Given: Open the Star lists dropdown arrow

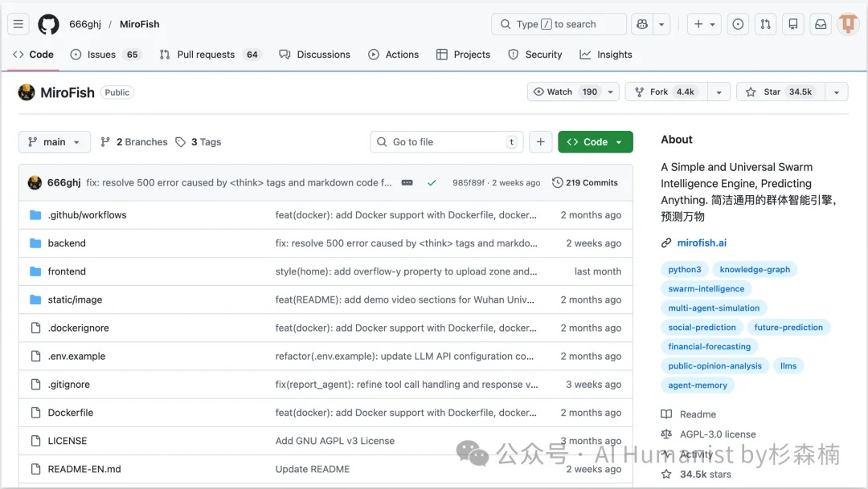Looking at the screenshot, I should tap(837, 92).
